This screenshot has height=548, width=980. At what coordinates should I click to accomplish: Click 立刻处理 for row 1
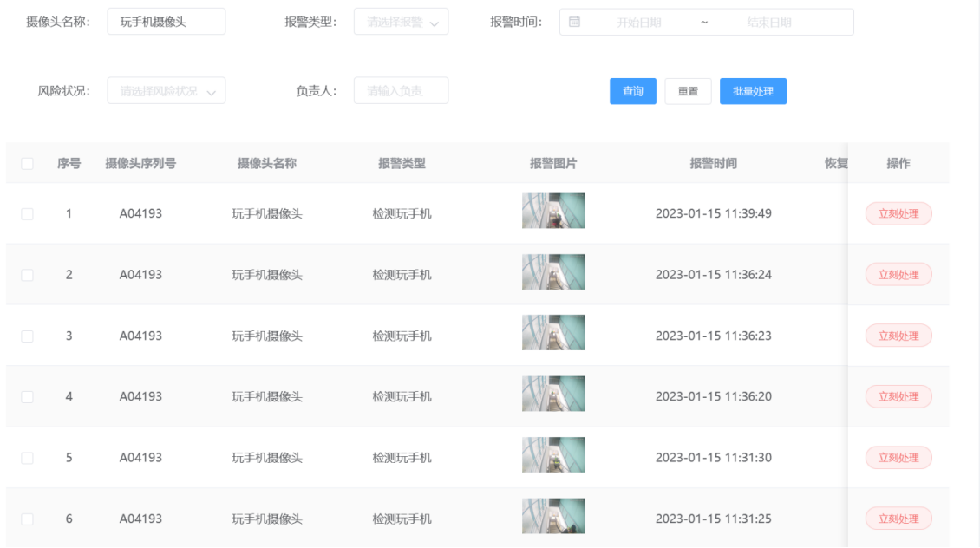pyautogui.click(x=898, y=214)
